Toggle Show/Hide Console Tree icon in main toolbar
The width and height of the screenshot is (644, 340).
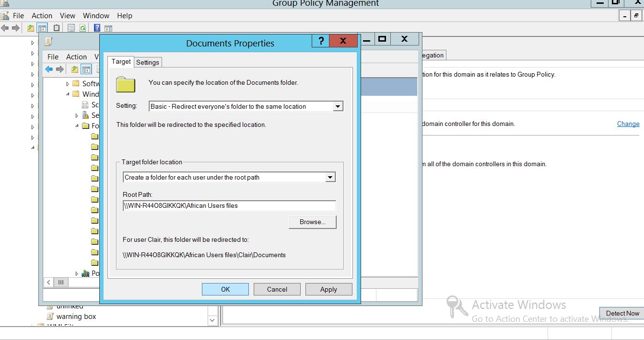tap(42, 28)
